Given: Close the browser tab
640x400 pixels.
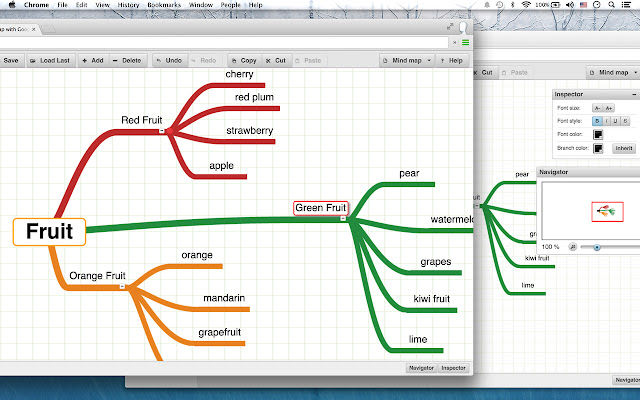Looking at the screenshot, I should (x=34, y=29).
